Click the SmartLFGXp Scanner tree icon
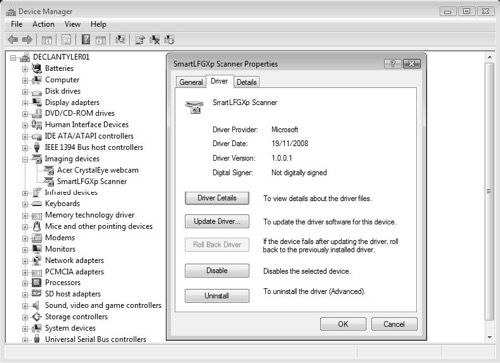Screen dimensions: 500x363 pyautogui.click(x=49, y=181)
